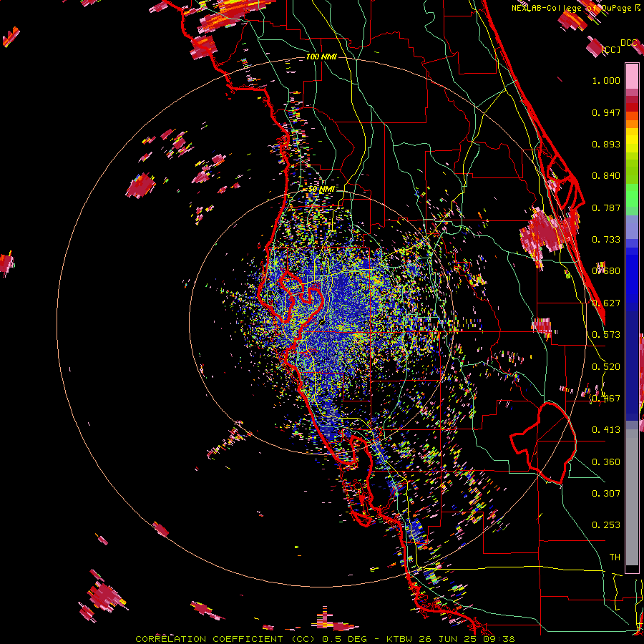Click the TH threshold label
This screenshot has height=644, width=644.
pos(615,557)
